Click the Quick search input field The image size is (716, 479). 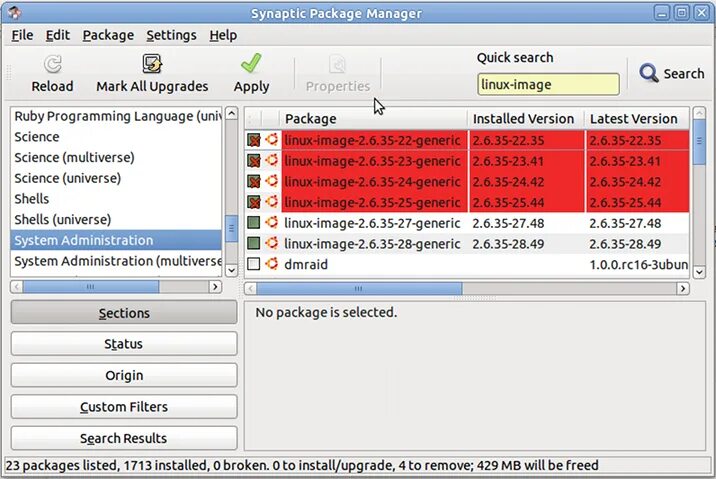(548, 84)
